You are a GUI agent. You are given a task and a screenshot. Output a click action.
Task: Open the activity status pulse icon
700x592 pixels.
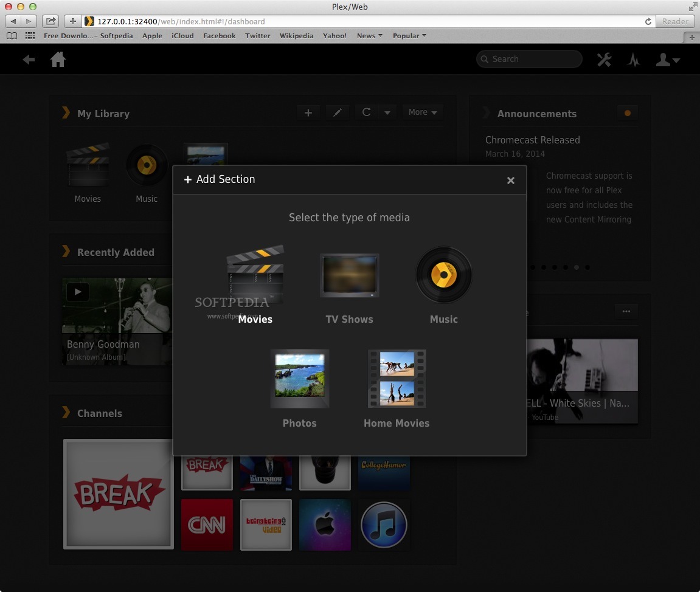tap(634, 60)
